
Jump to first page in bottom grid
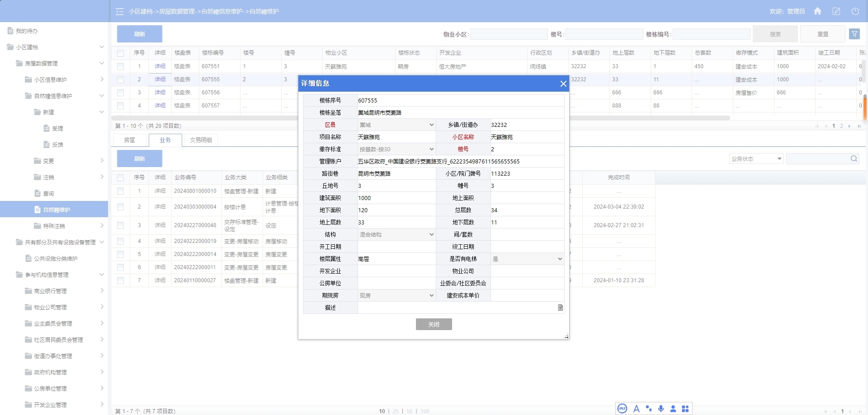pyautogui.click(x=826, y=411)
